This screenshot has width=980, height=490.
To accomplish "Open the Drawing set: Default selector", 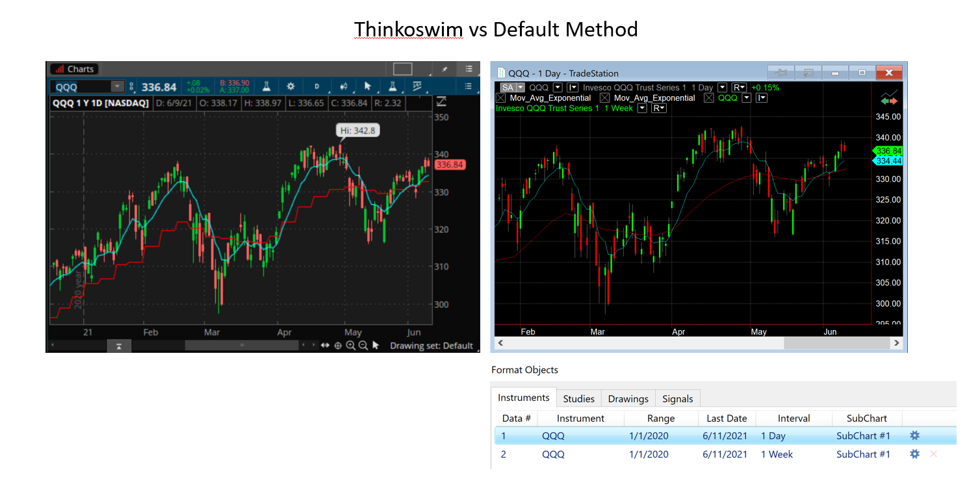I will (432, 346).
